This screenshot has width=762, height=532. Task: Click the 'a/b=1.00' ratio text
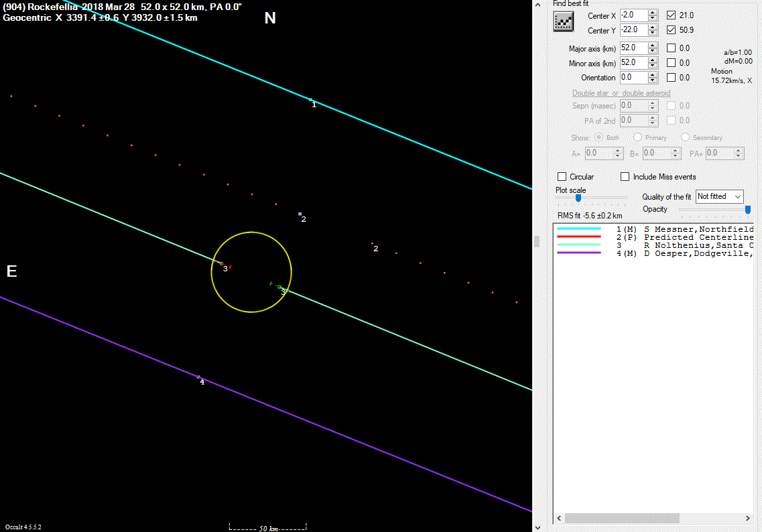pyautogui.click(x=738, y=52)
